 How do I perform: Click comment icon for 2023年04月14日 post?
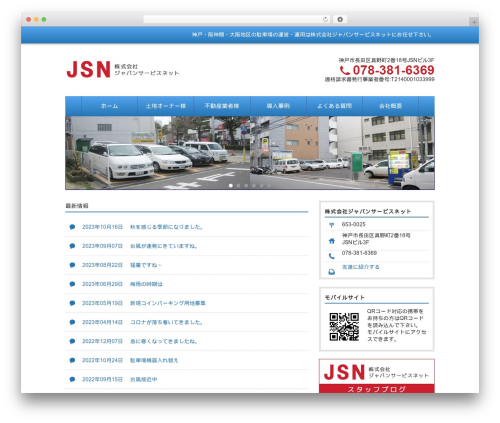pos(72,322)
